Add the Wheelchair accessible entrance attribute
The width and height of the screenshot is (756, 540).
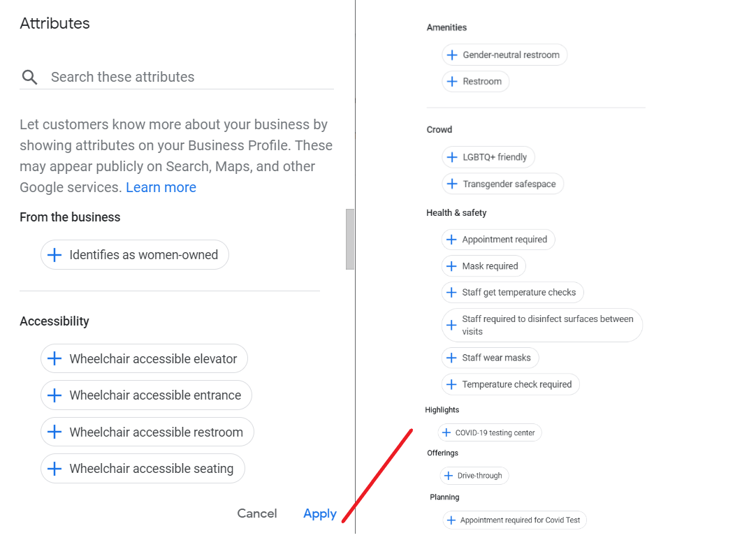point(146,395)
